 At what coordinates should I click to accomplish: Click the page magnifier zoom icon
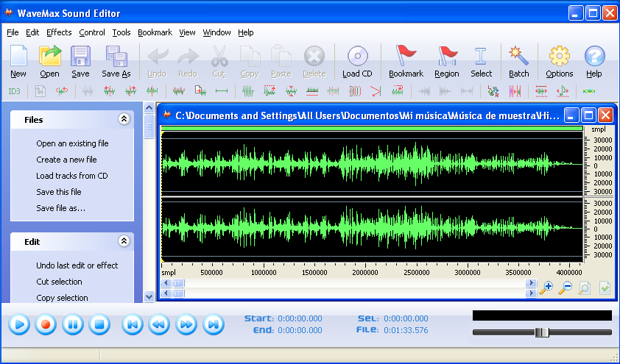585,288
